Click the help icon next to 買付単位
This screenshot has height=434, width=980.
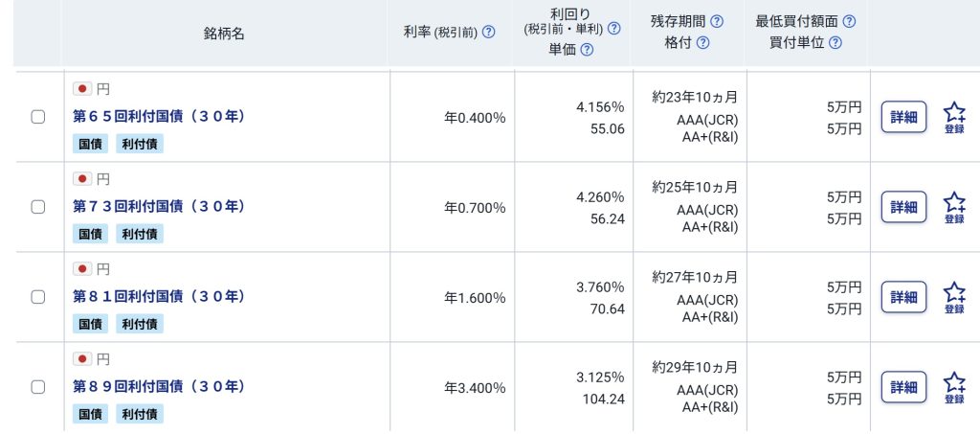(835, 42)
